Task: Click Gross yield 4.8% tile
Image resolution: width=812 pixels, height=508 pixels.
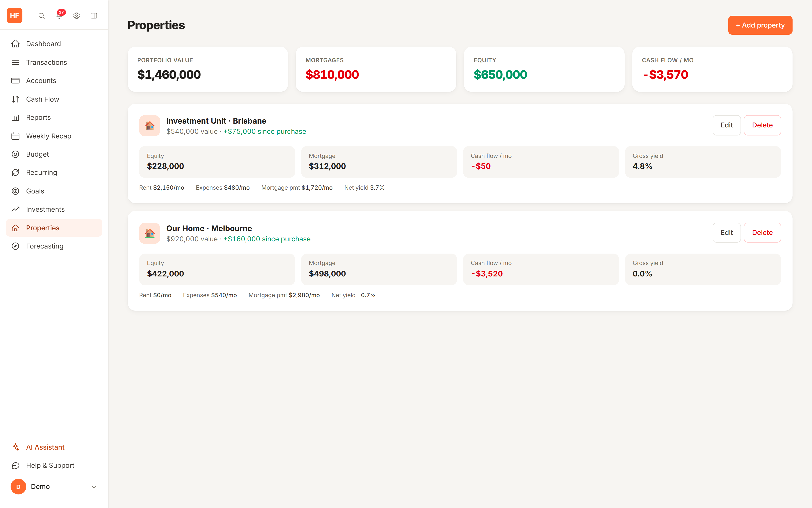Action: [x=703, y=162]
